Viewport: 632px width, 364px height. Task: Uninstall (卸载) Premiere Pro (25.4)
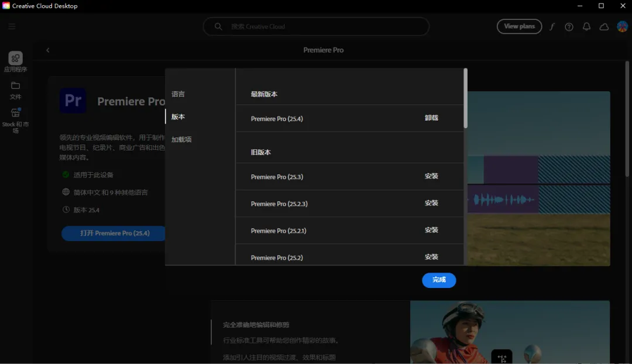point(431,118)
